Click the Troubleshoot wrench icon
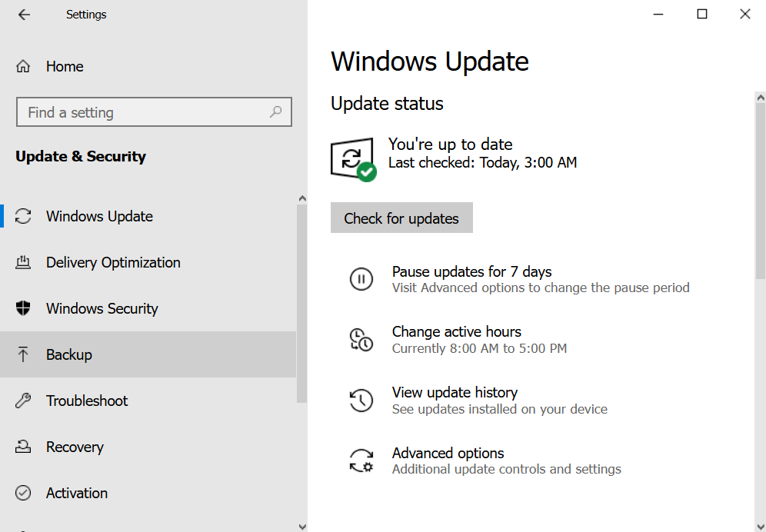766x532 pixels. (23, 401)
